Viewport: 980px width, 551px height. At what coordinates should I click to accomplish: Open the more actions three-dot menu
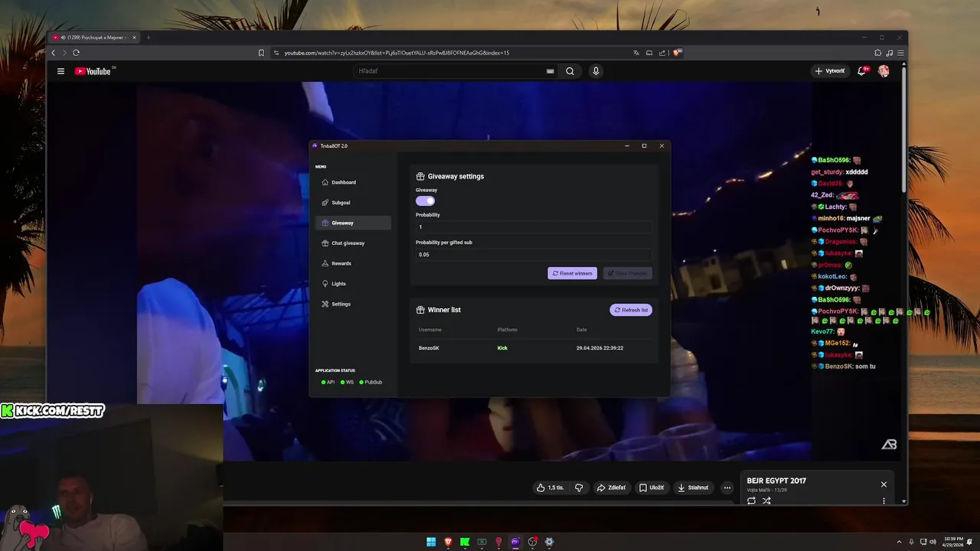(727, 487)
